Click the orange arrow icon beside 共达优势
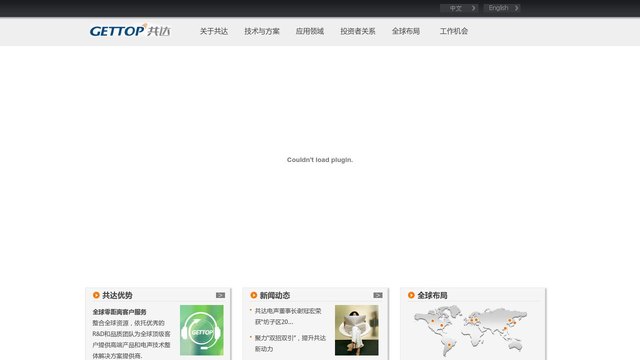The width and height of the screenshot is (640, 360). [x=96, y=295]
